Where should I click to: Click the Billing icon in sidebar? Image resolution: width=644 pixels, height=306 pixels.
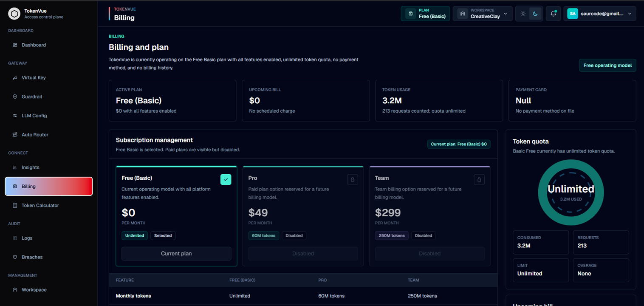tap(15, 187)
